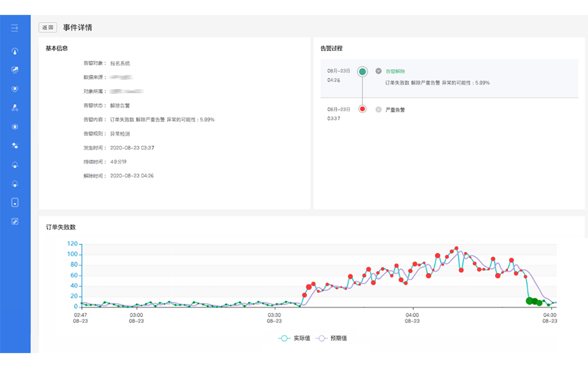The height and width of the screenshot is (368, 588).
Task: Click the large green point at chart end
Action: coord(530,300)
